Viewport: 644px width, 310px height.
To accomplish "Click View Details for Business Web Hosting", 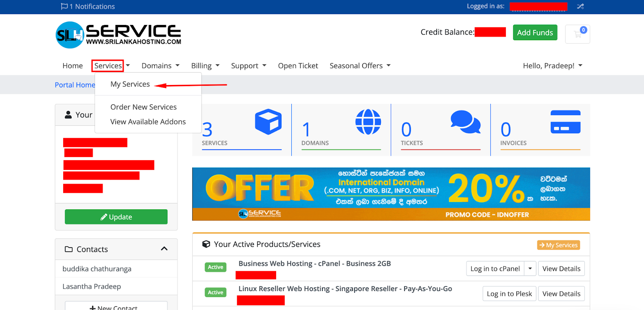I will 561,269.
